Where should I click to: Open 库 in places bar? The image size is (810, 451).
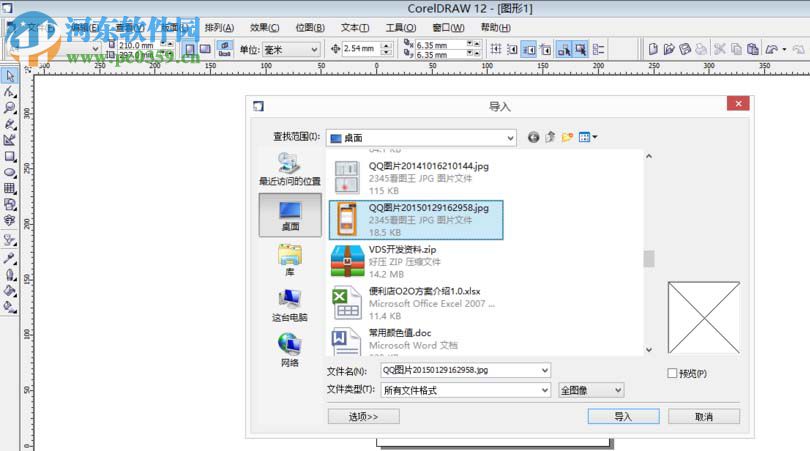(x=289, y=260)
